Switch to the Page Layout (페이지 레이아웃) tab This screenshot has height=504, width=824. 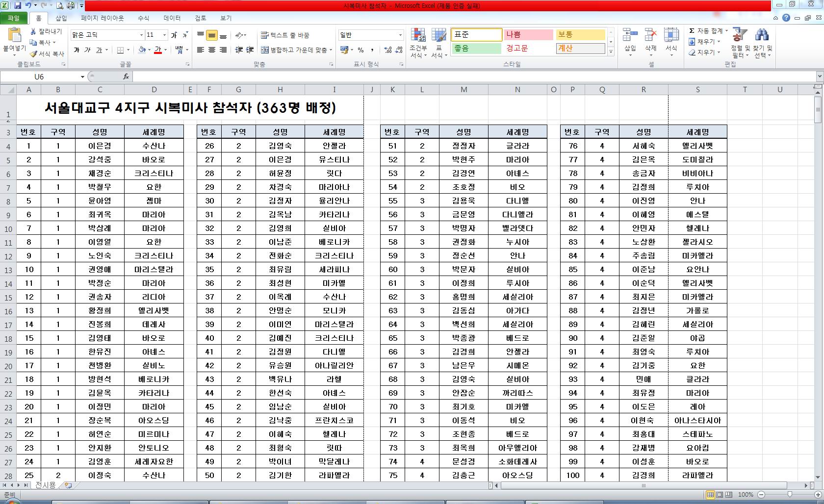point(103,18)
